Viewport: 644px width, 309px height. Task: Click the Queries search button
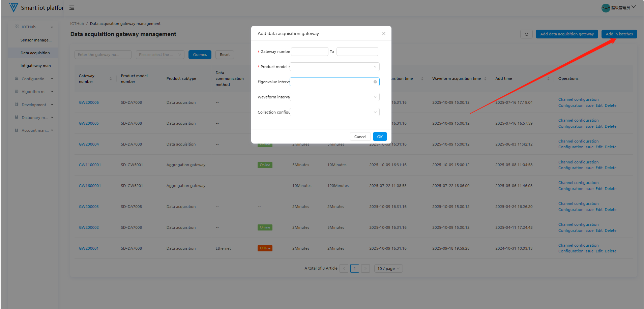click(200, 55)
